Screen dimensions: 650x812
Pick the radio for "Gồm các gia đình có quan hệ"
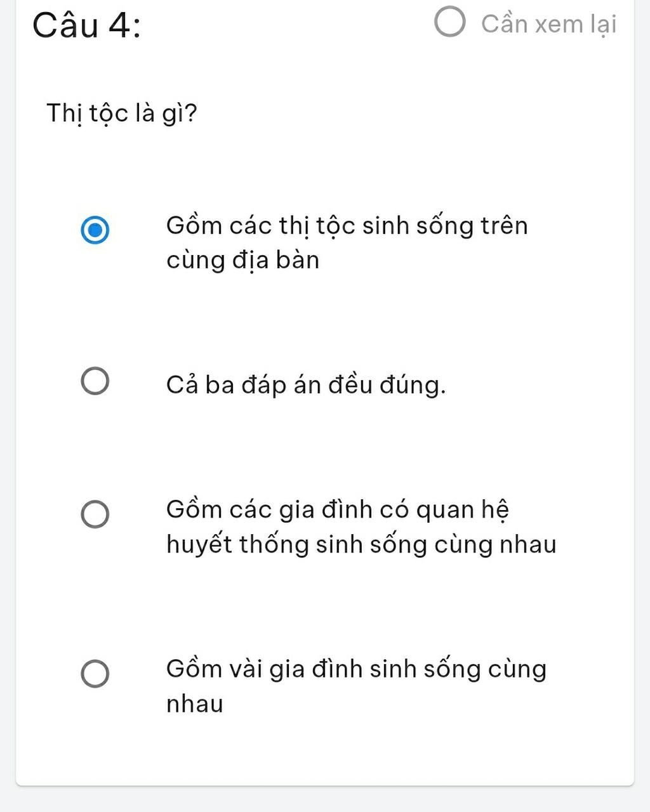coord(95,514)
